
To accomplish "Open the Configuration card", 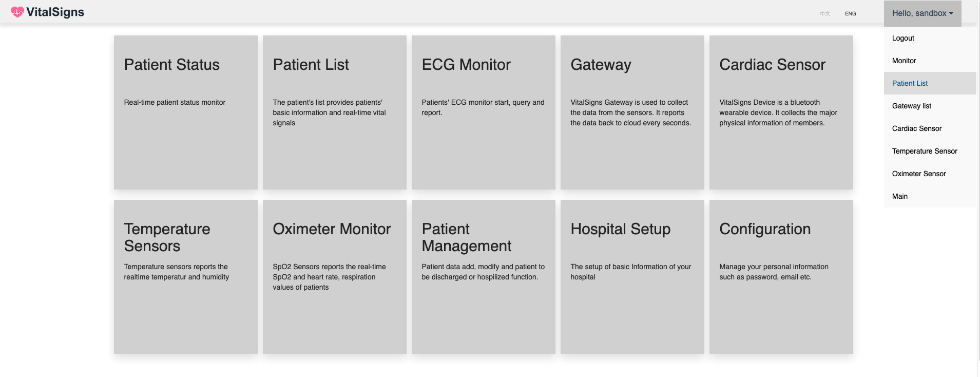I will [x=781, y=277].
